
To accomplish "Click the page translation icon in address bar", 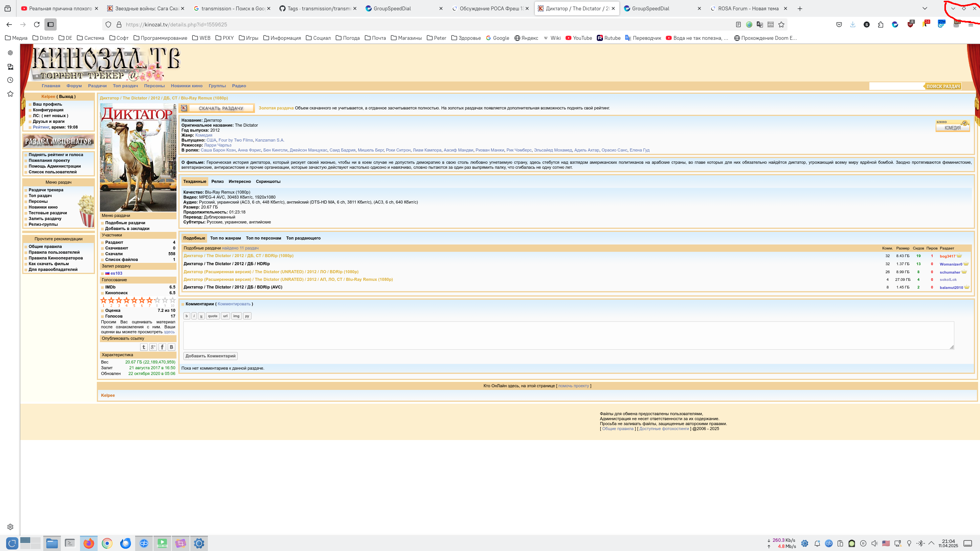I will click(x=759, y=24).
